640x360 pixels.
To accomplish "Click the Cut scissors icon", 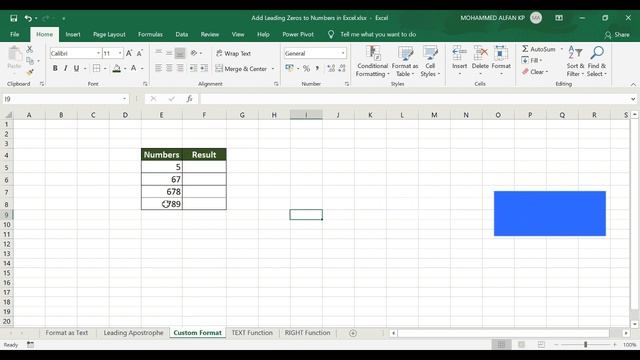I will [30, 49].
